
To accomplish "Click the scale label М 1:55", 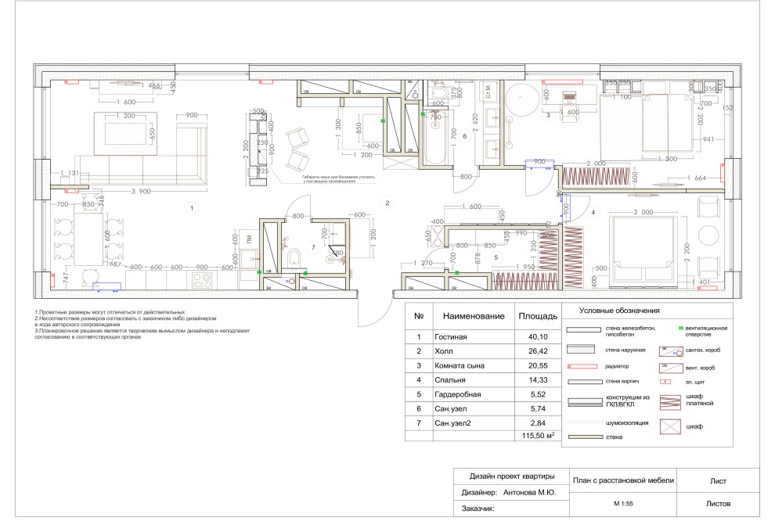I will click(x=623, y=504).
